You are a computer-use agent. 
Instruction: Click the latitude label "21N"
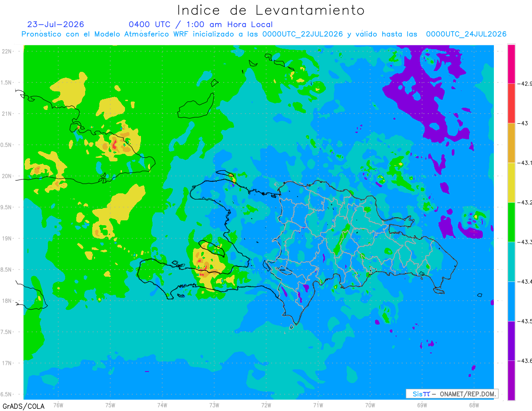click(x=8, y=114)
